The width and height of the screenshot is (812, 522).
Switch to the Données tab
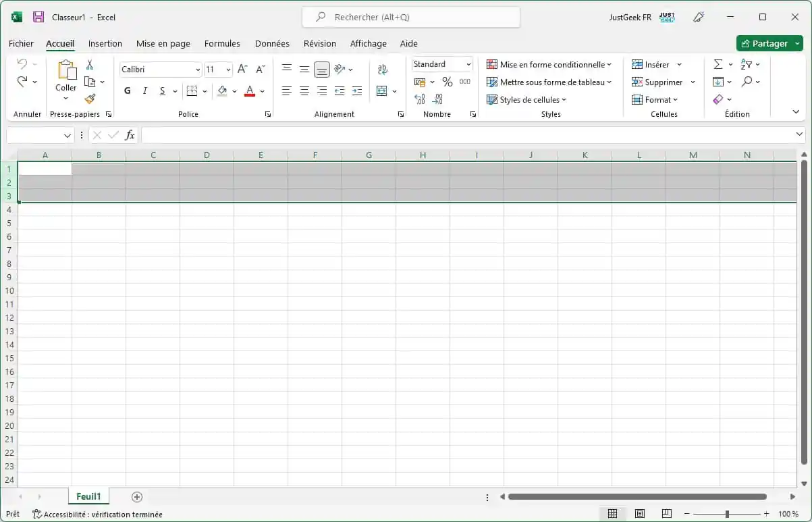pyautogui.click(x=272, y=43)
